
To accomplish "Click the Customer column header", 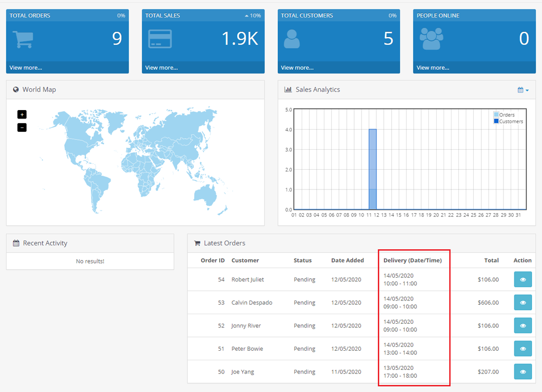I will point(245,260).
